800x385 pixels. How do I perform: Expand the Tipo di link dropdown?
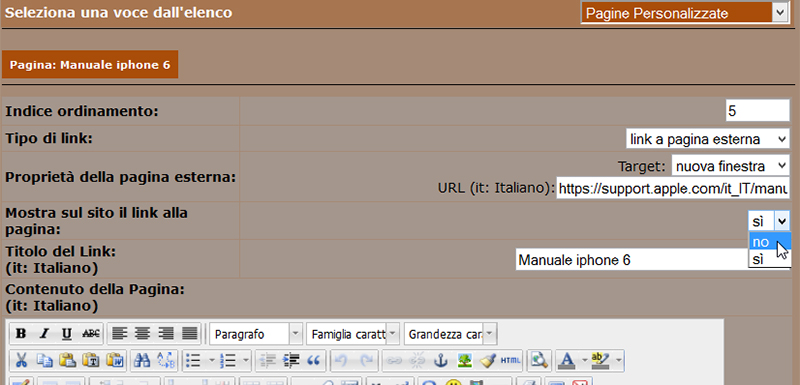[708, 139]
